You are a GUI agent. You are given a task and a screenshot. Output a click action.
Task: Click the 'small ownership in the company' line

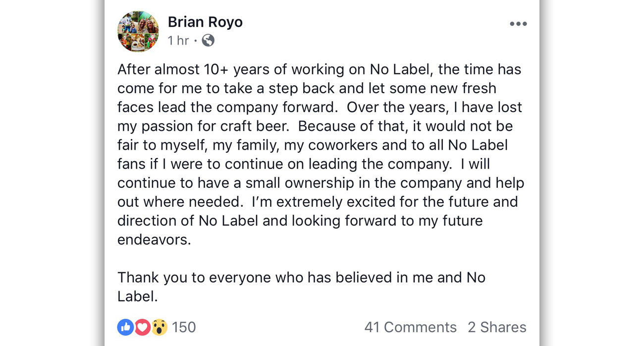click(x=321, y=183)
